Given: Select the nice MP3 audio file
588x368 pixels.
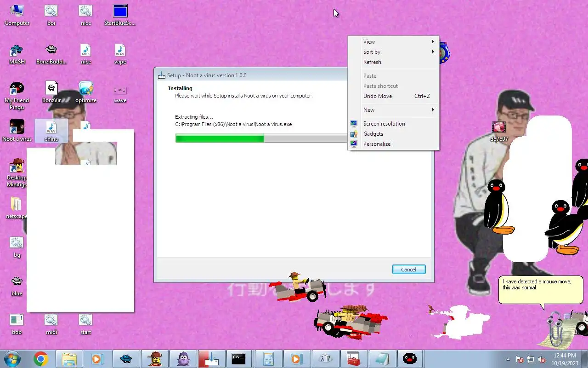Looking at the screenshot, I should click(x=85, y=53).
